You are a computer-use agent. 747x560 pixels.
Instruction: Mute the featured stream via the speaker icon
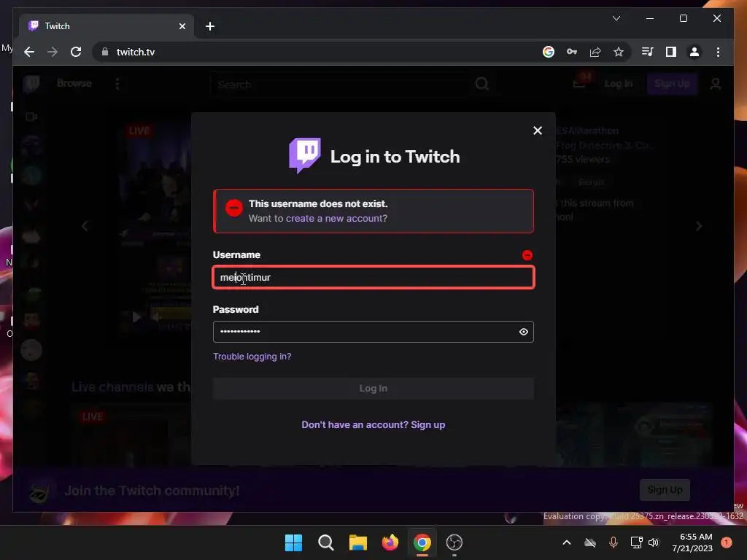tap(156, 316)
